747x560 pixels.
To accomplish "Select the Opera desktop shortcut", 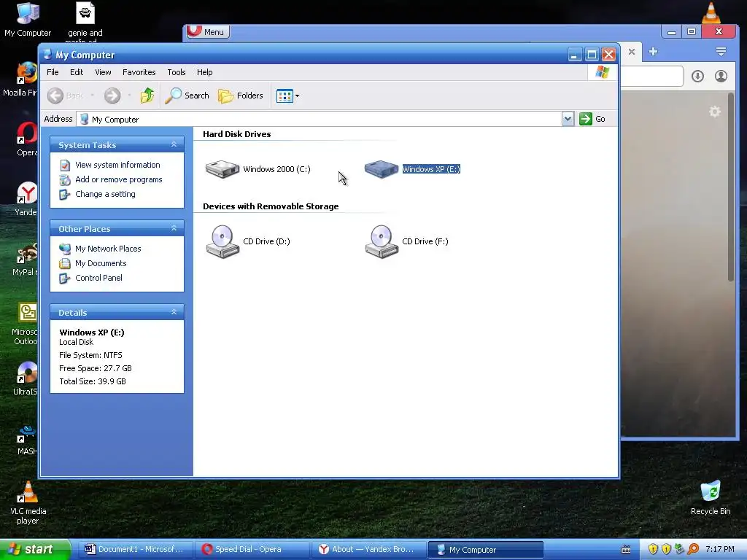I will point(26,139).
